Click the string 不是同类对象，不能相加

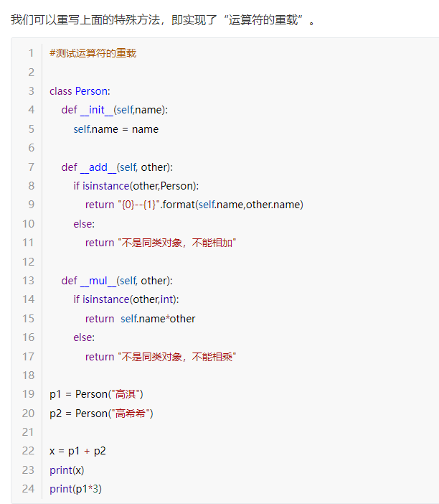tap(177, 243)
